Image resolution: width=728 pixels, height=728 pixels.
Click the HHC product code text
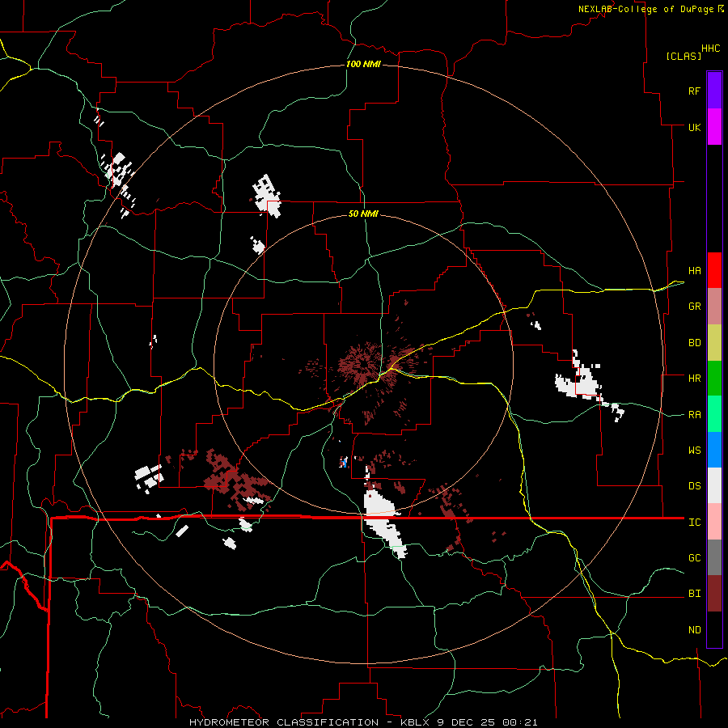point(710,49)
